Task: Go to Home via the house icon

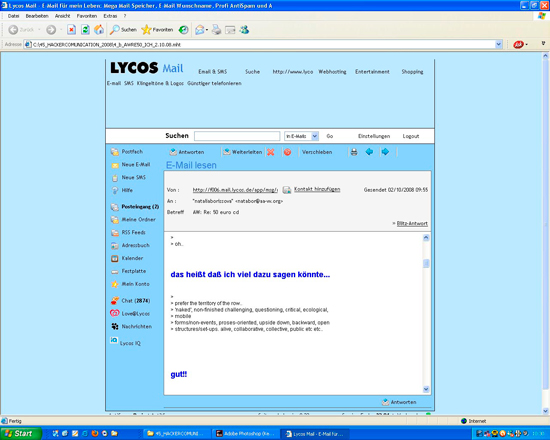Action: [x=99, y=30]
